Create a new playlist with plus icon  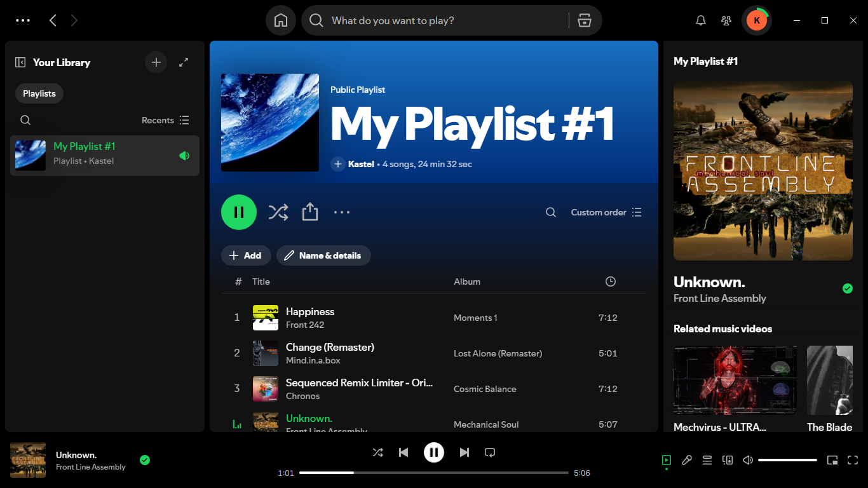point(156,62)
